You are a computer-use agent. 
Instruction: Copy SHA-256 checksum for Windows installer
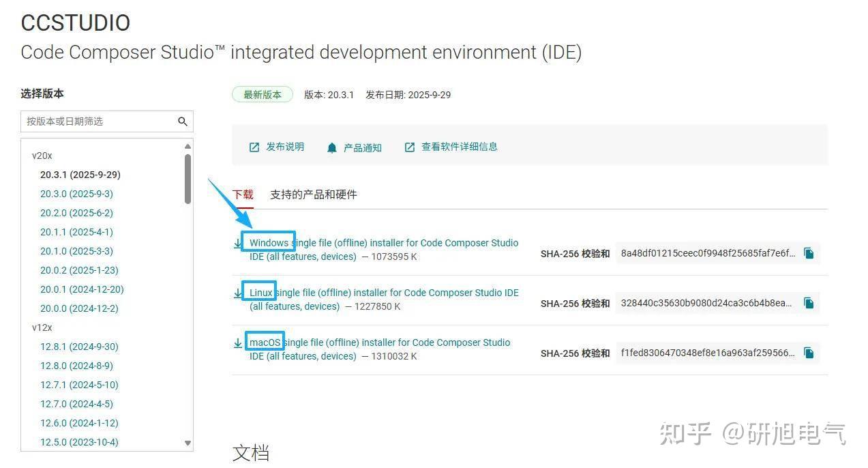click(809, 253)
